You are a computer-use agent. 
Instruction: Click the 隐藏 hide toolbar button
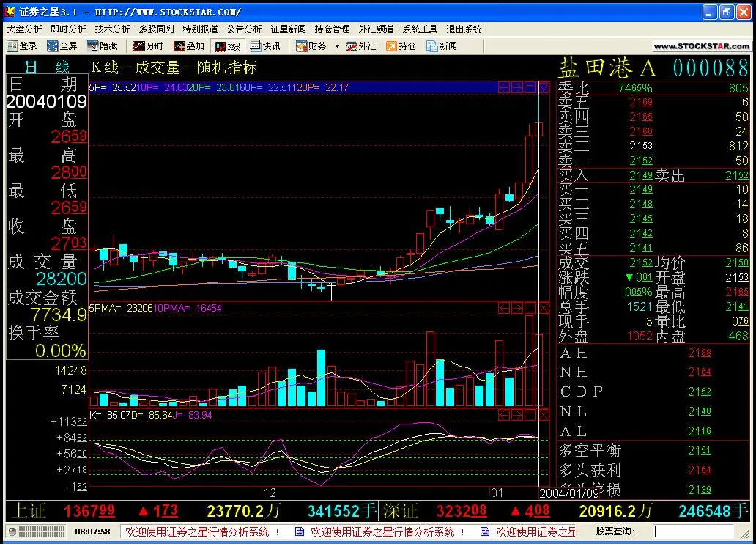[103, 46]
